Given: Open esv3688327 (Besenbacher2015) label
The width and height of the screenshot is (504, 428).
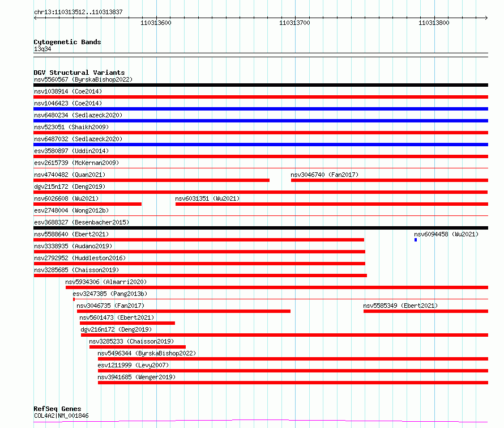Looking at the screenshot, I should point(82,222).
